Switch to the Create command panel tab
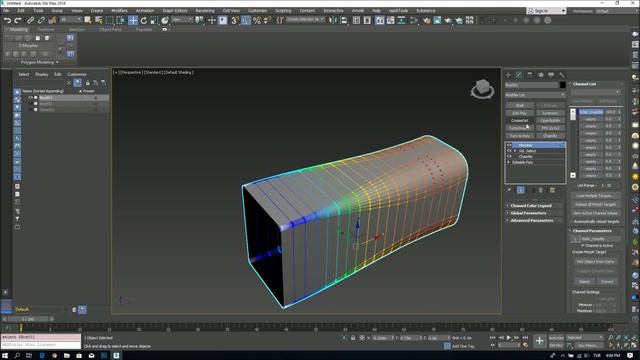The height and width of the screenshot is (360, 640). (508, 75)
